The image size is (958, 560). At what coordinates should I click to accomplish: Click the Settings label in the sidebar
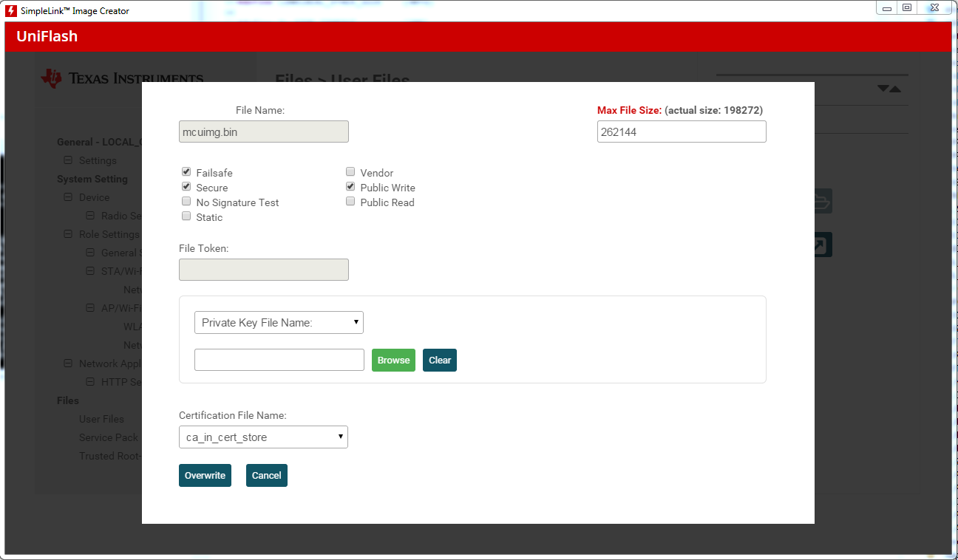(98, 160)
